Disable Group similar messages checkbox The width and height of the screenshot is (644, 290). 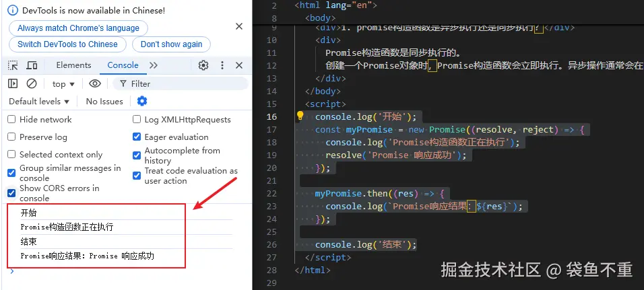(12, 173)
